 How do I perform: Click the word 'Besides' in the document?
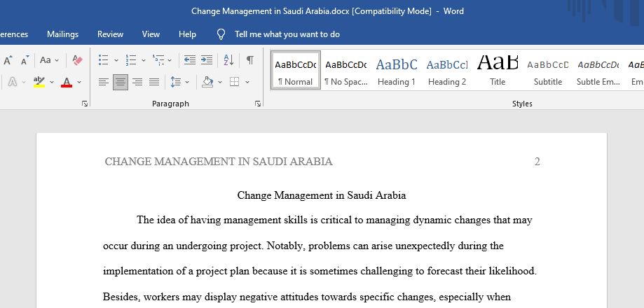pos(121,297)
